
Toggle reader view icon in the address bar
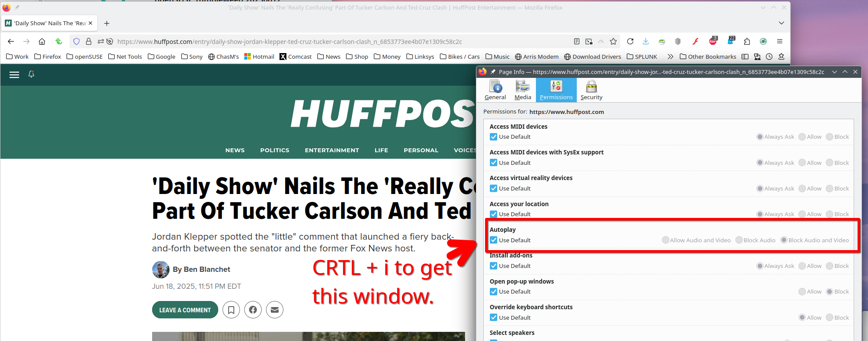[x=577, y=41]
